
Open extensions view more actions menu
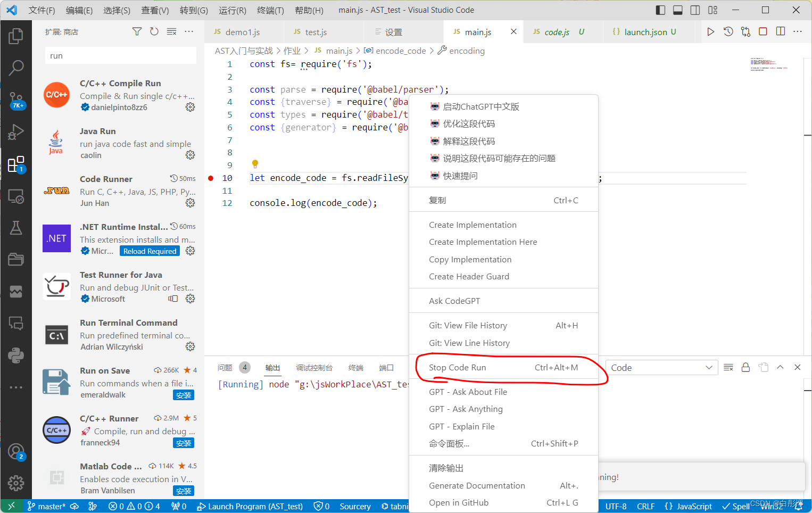point(189,32)
